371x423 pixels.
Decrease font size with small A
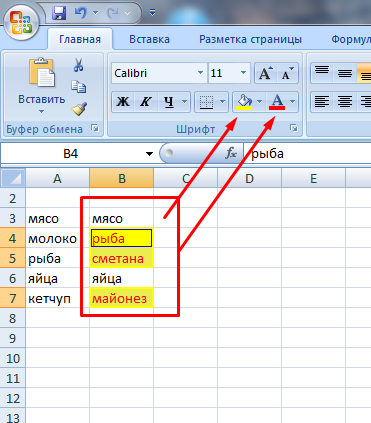point(287,73)
